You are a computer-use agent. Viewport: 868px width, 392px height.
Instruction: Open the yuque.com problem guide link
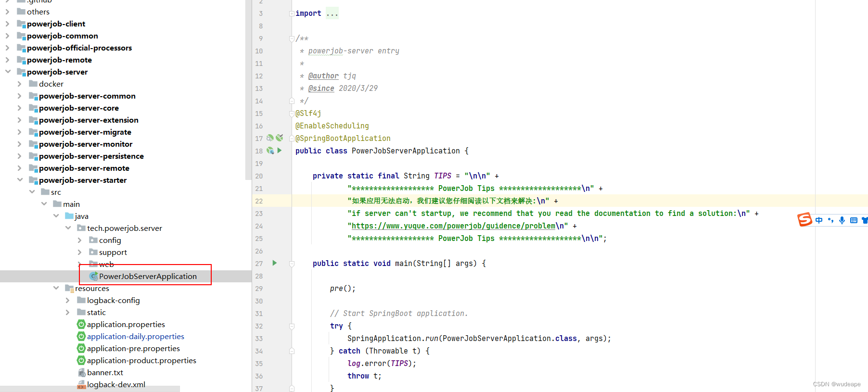pos(453,226)
